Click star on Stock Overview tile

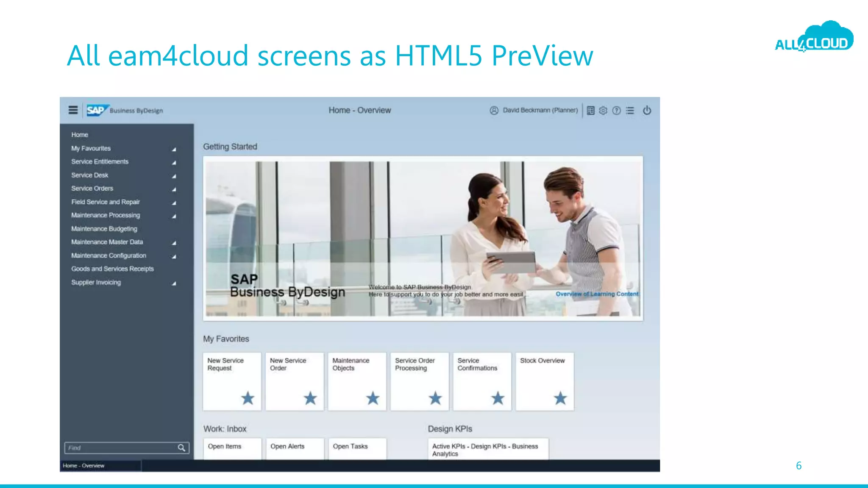(x=560, y=398)
